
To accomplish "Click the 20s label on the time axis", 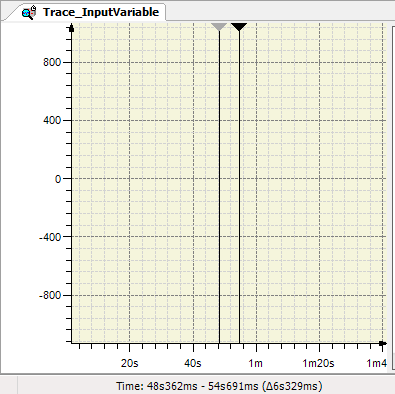I will tap(129, 363).
